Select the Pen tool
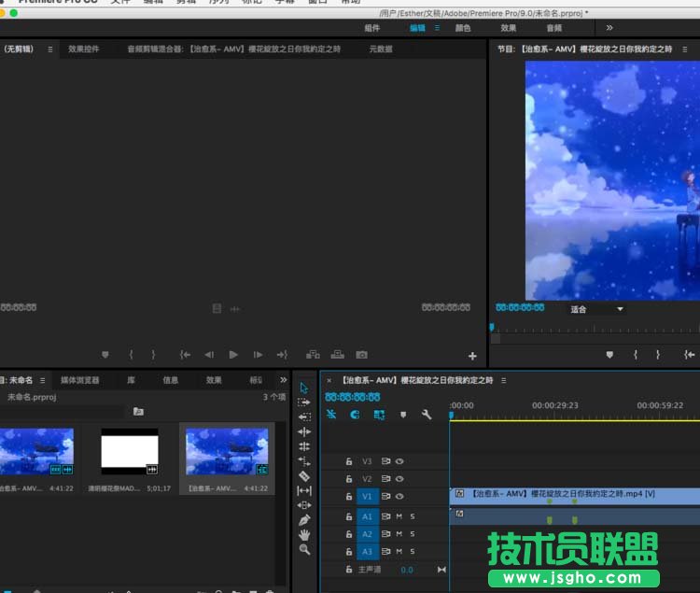The image size is (700, 593). tap(304, 520)
